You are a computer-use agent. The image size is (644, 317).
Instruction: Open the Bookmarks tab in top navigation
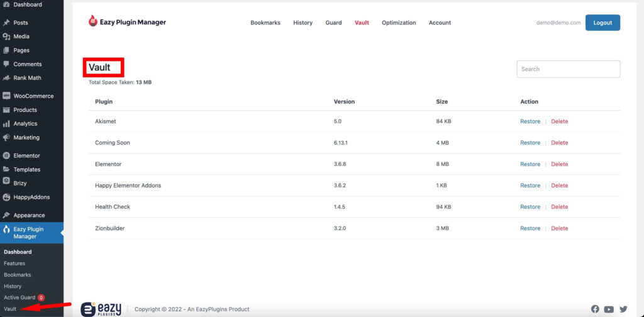pyautogui.click(x=265, y=23)
